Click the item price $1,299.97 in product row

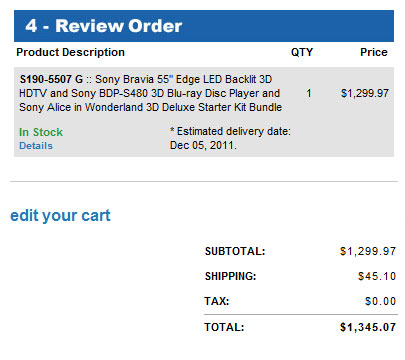point(365,93)
